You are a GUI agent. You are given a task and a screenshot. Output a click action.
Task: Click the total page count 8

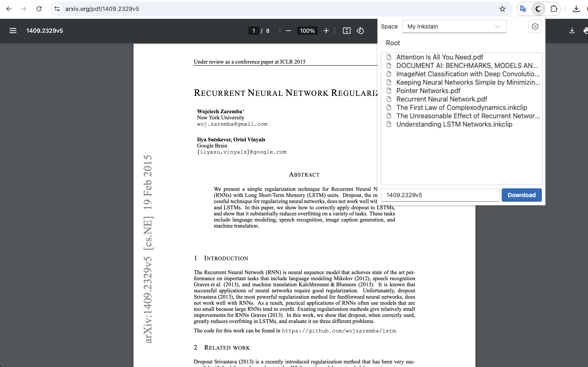pyautogui.click(x=268, y=31)
